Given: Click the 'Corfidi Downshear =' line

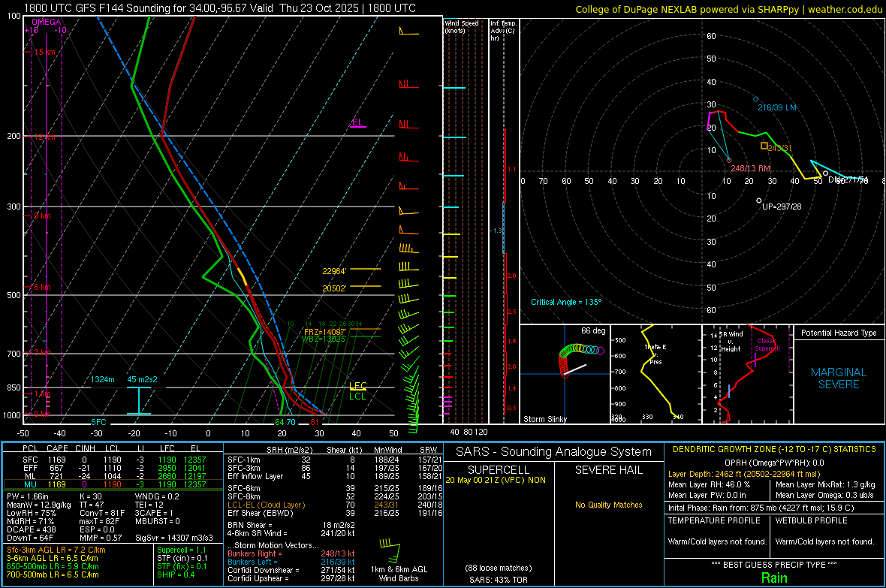Looking at the screenshot, I should pos(291,570).
